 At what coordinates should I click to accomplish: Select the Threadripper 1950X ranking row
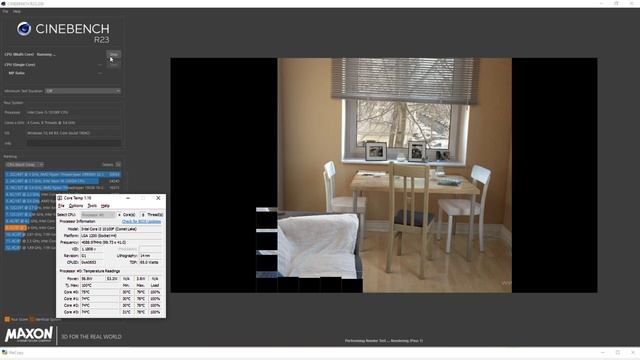(63, 187)
